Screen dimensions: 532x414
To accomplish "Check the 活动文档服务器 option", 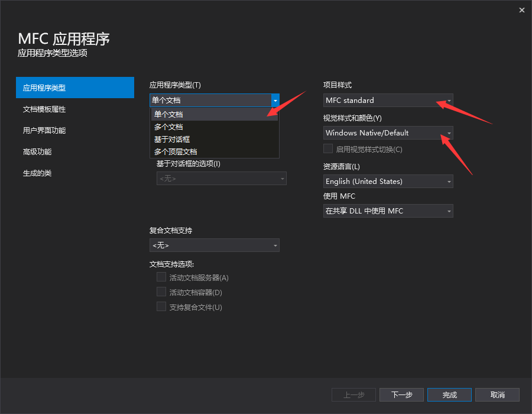I will (161, 277).
